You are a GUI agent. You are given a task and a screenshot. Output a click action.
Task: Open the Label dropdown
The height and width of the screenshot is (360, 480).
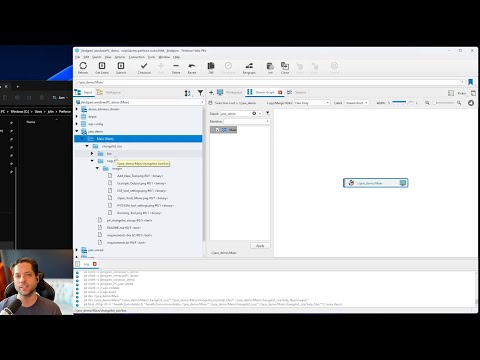pos(357,103)
